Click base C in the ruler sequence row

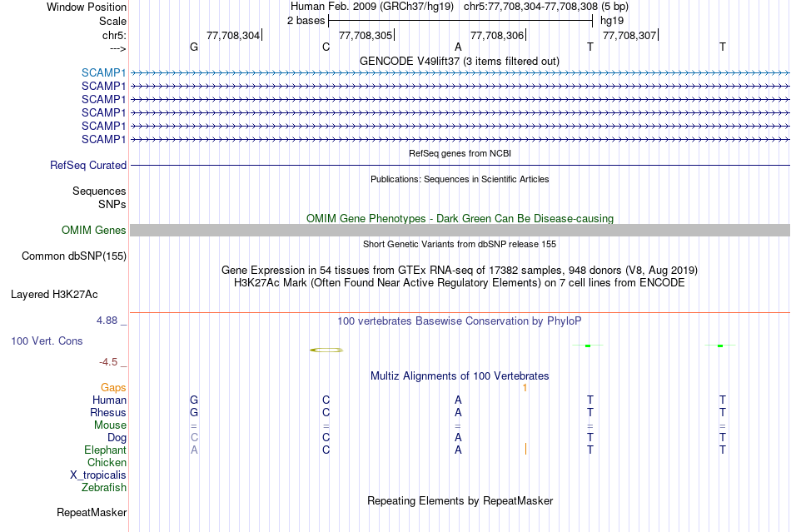326,47
